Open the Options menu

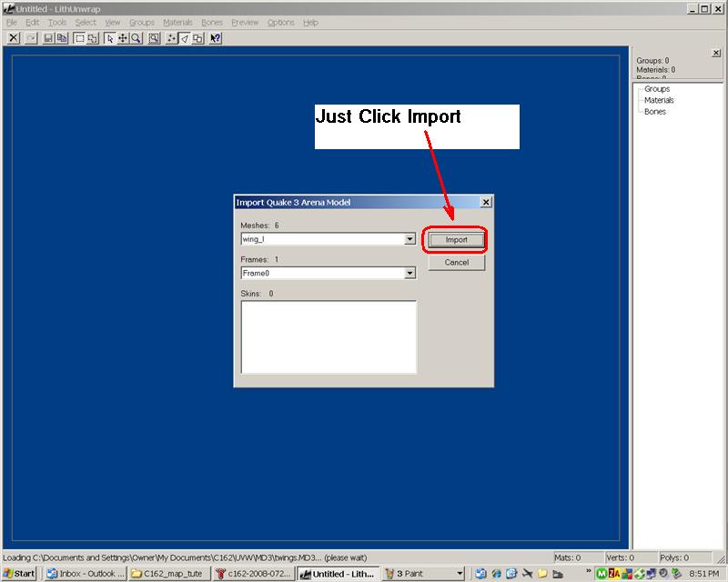coord(281,22)
